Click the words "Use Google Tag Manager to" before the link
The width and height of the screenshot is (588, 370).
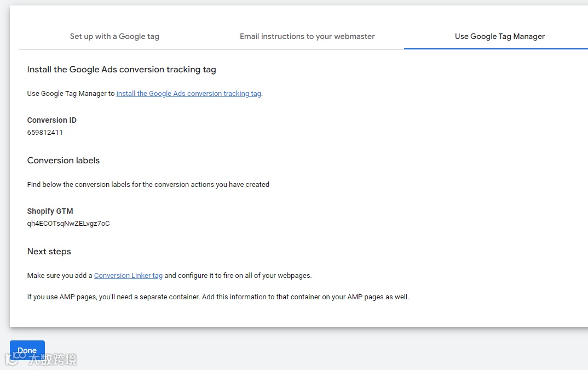click(x=71, y=94)
